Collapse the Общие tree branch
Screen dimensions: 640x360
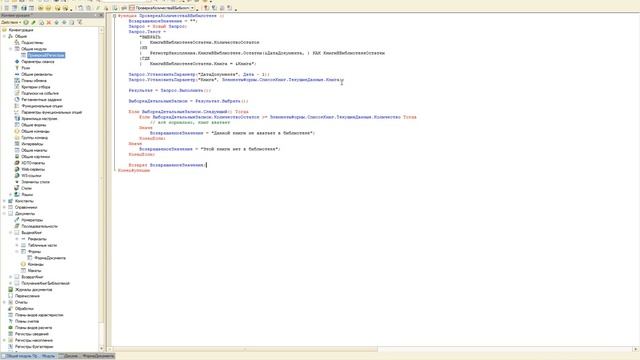pos(4,36)
